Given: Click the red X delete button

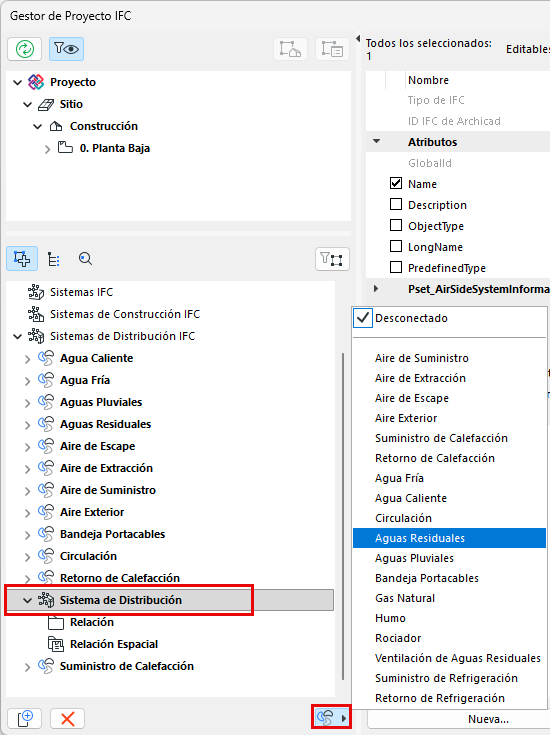Looking at the screenshot, I should coord(68,719).
